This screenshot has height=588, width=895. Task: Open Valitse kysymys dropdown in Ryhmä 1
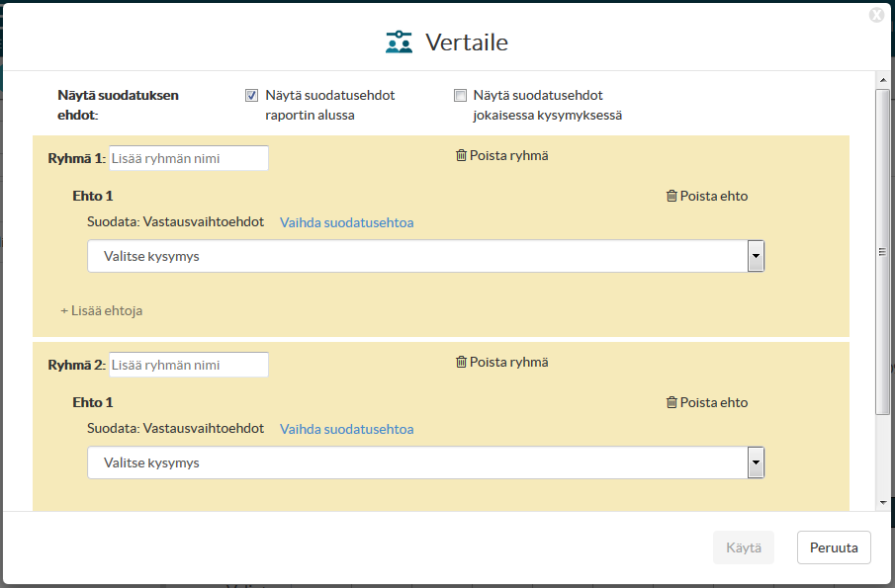(425, 256)
